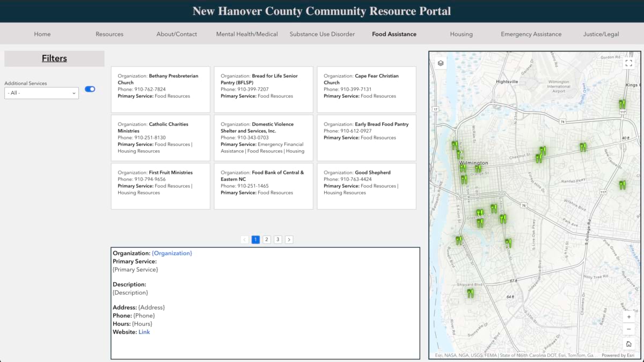
Task: Zoom out on the map
Action: click(x=629, y=329)
